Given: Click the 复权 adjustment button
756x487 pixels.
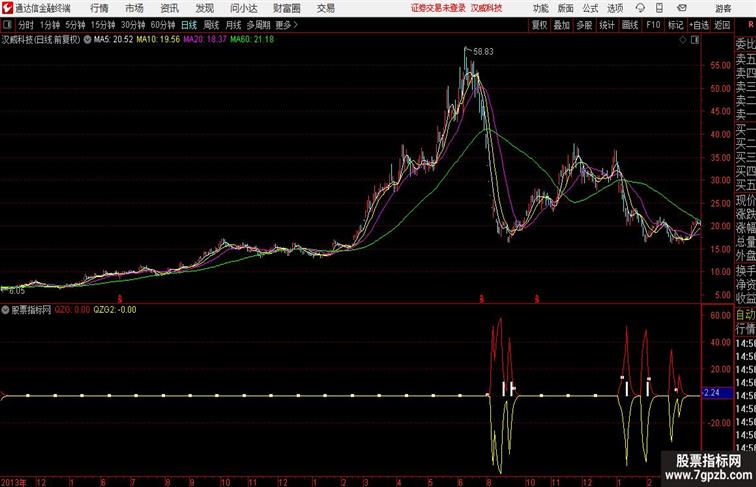Looking at the screenshot, I should tap(539, 25).
